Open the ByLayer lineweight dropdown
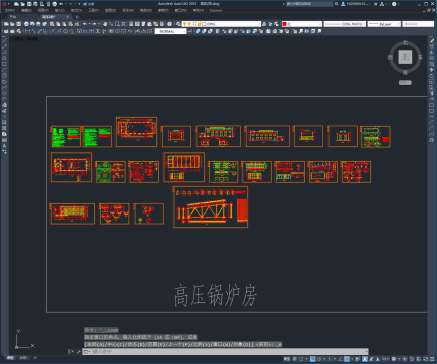 tap(384, 24)
